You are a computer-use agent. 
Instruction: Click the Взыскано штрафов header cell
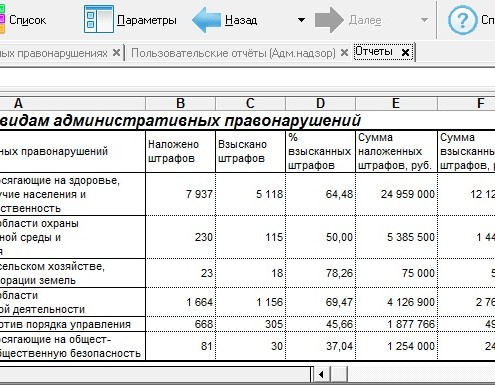point(250,151)
